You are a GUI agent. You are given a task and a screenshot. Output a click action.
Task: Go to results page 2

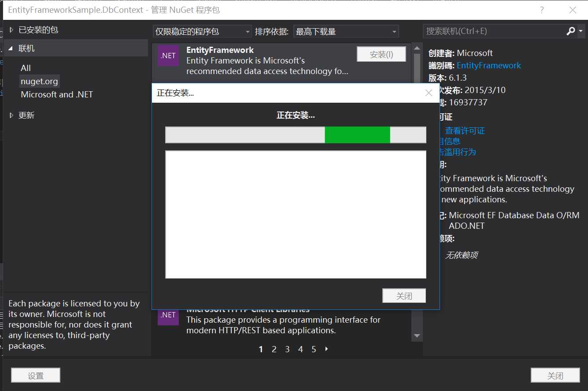tap(274, 349)
